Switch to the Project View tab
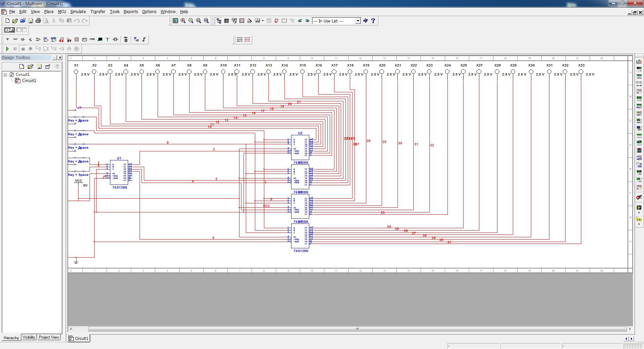Image resolution: width=644 pixels, height=349 pixels. pos(49,337)
